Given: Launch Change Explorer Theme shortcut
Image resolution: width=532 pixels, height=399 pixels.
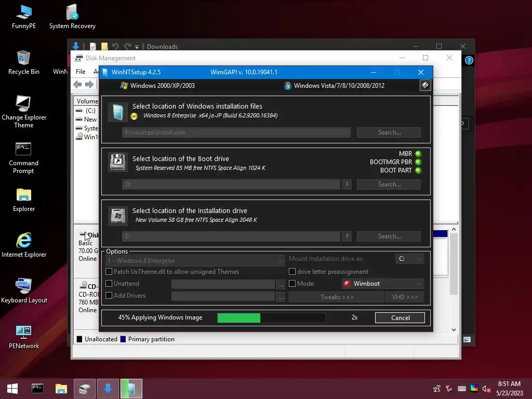Looking at the screenshot, I should coord(24,112).
